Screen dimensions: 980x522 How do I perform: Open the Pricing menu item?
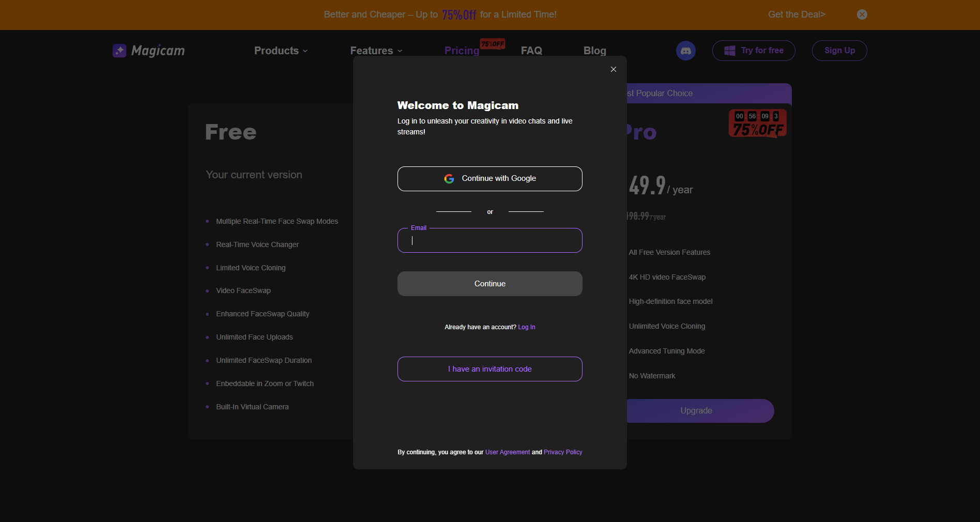click(x=462, y=51)
